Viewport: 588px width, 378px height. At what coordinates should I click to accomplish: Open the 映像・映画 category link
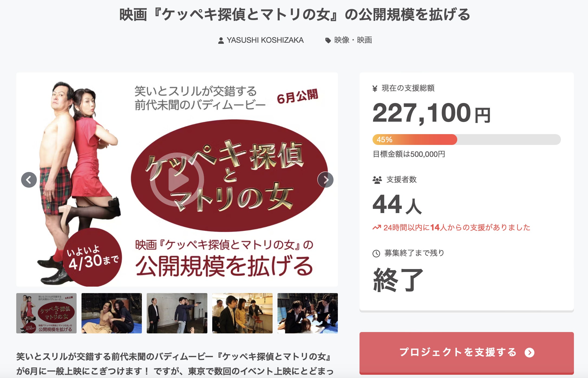[x=353, y=40]
